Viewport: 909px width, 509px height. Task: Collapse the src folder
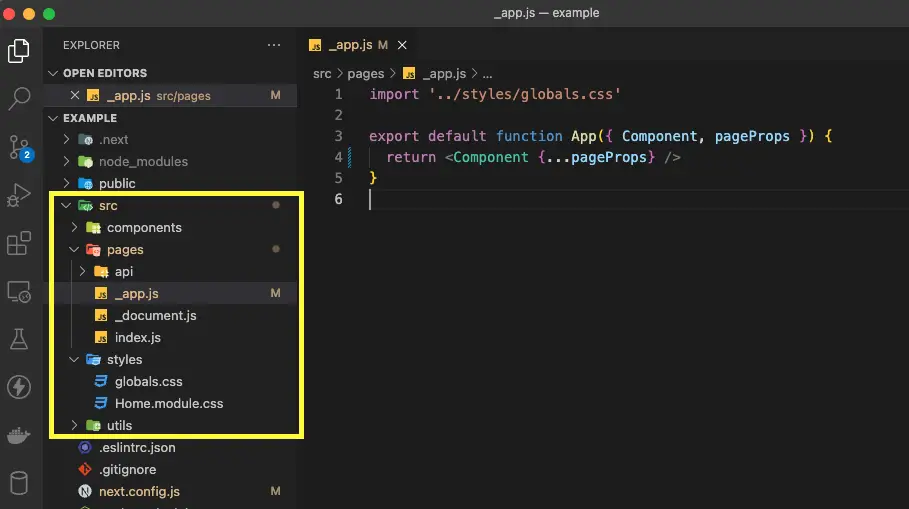(x=67, y=206)
